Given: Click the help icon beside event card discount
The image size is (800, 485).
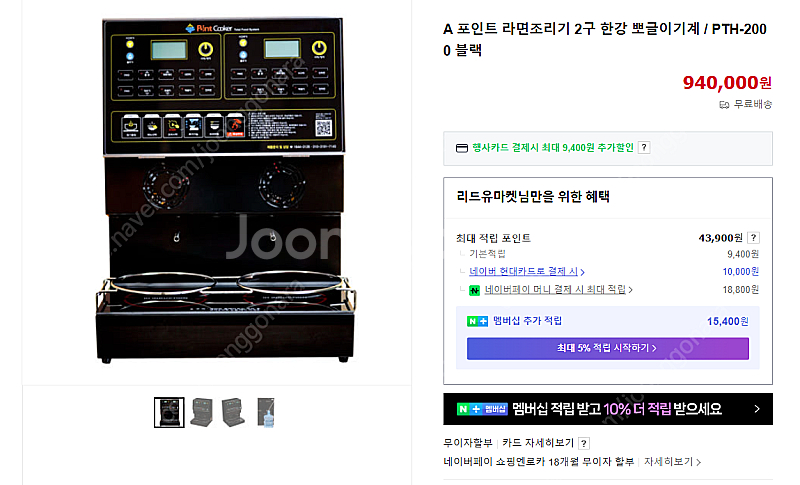Looking at the screenshot, I should [x=644, y=147].
